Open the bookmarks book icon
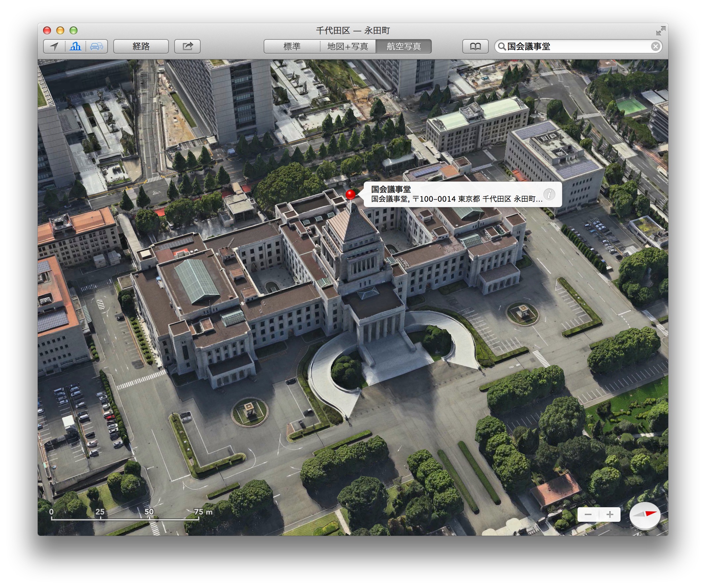This screenshot has height=588, width=706. pos(475,46)
